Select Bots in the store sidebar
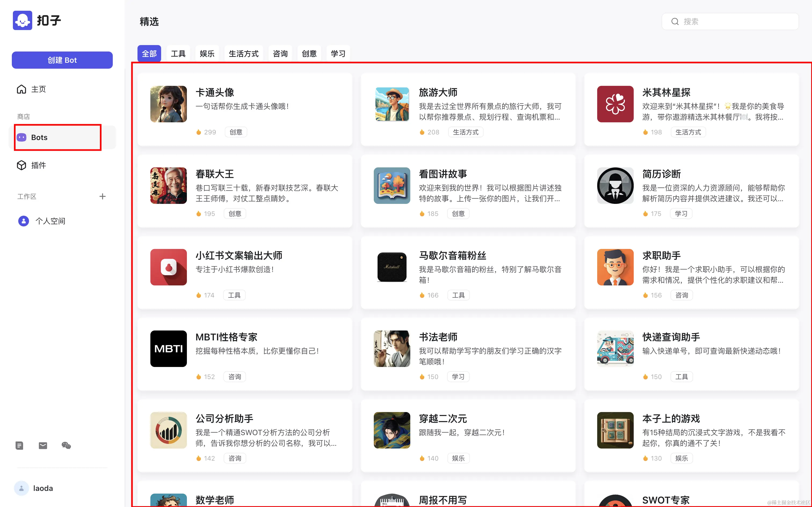This screenshot has width=812, height=507. click(39, 137)
